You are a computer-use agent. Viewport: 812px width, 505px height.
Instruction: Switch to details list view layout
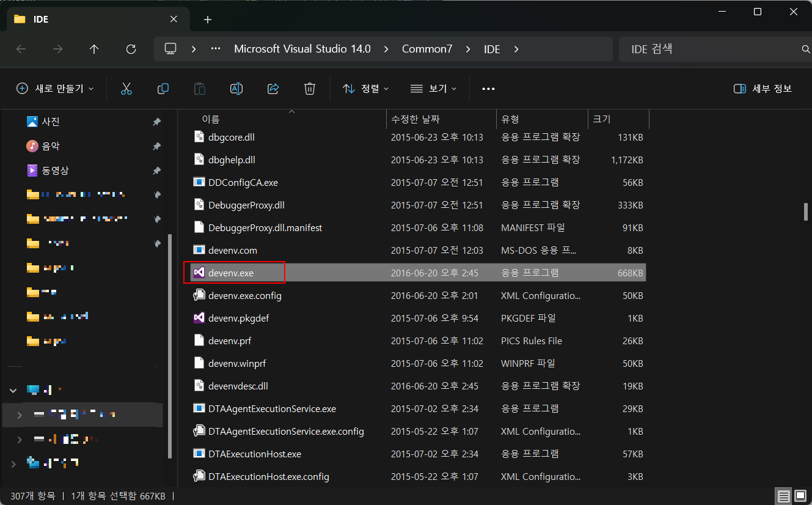784,496
